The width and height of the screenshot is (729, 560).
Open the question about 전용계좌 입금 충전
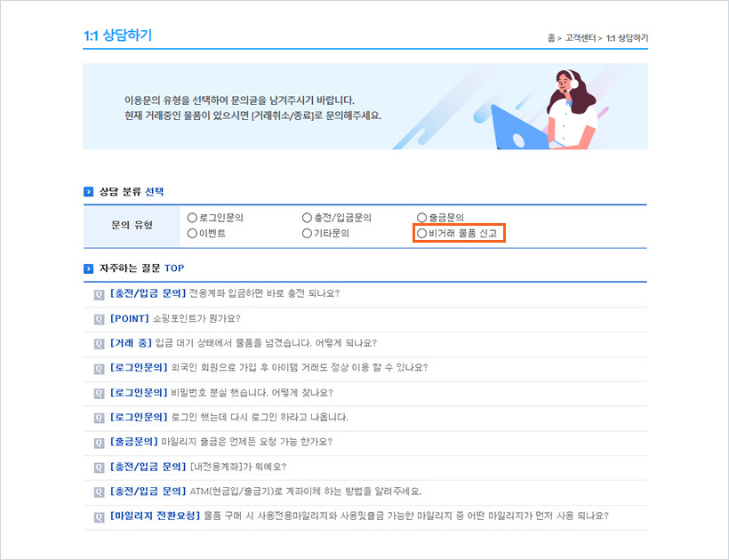pyautogui.click(x=264, y=293)
